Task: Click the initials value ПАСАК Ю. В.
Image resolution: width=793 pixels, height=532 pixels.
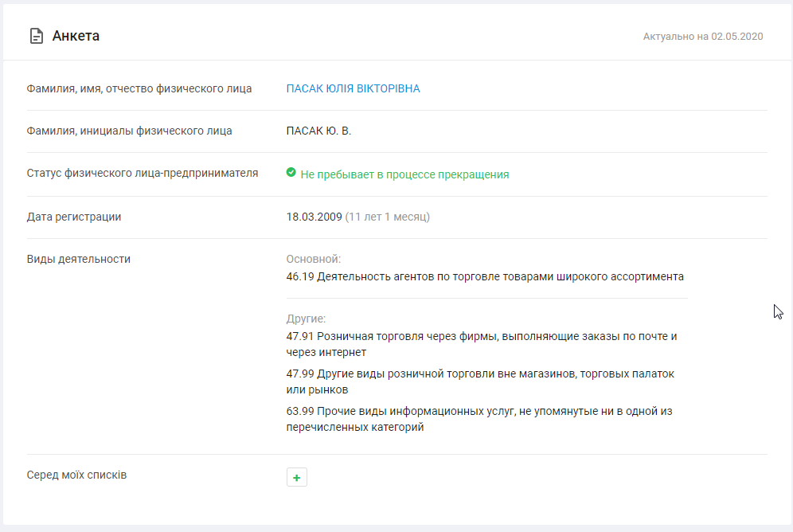Action: 318,131
